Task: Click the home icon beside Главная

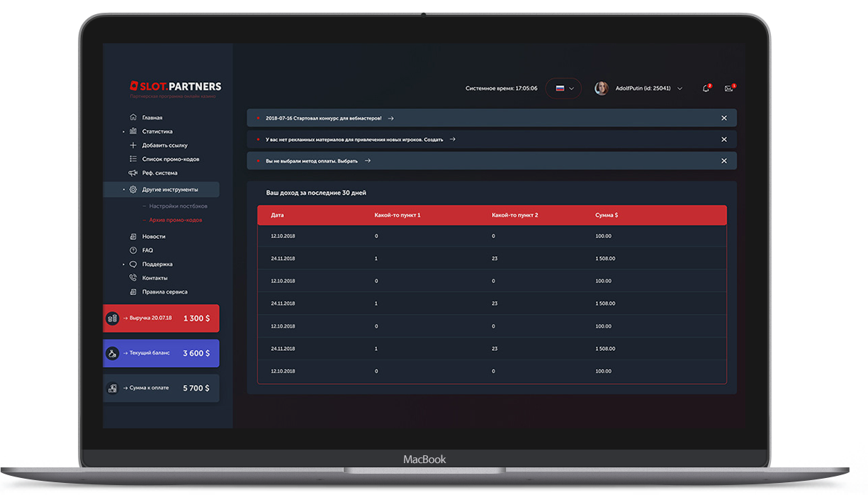Action: 133,118
